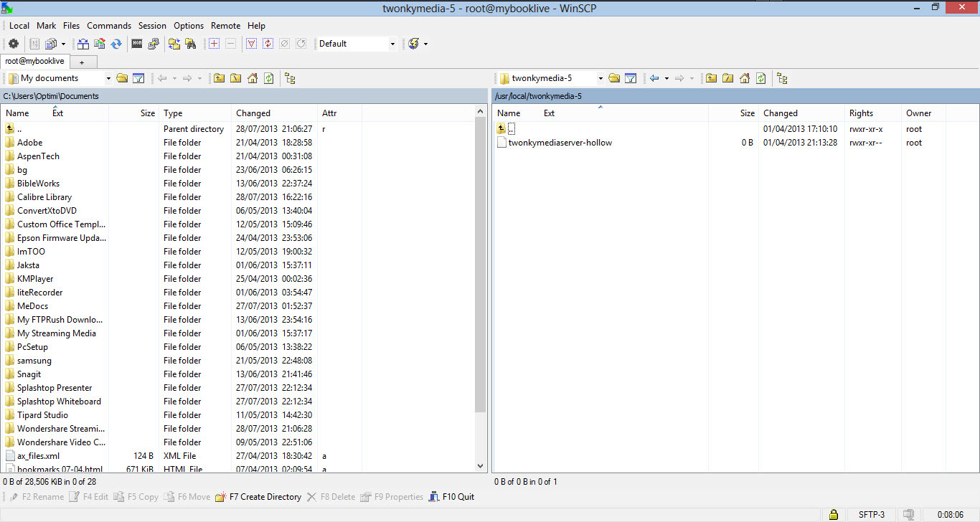Open the Files menu
Viewport: 980px width, 522px height.
[72, 26]
